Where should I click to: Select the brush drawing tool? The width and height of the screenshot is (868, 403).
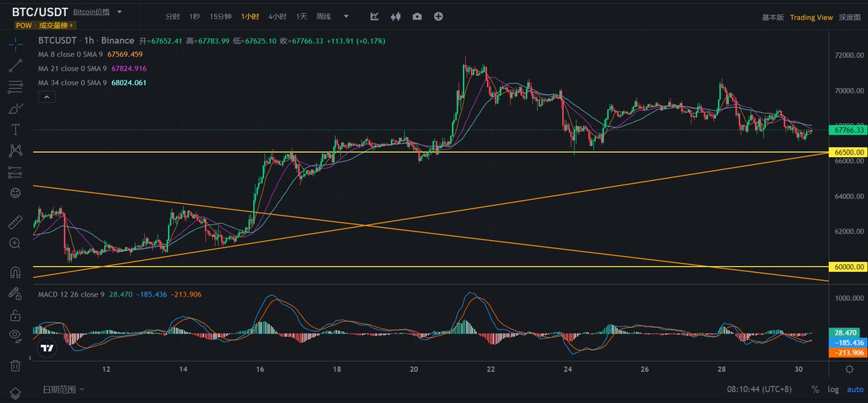[x=15, y=109]
